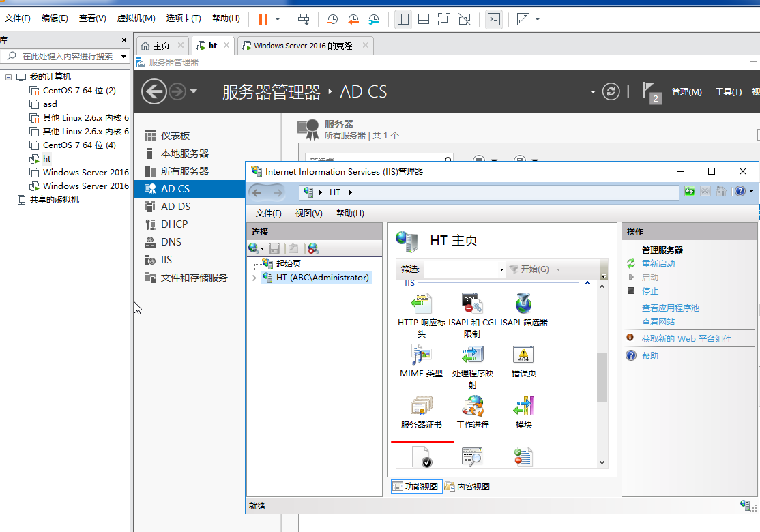This screenshot has height=532, width=760.
Task: Click IIS address bar refresh icon
Action: point(689,192)
